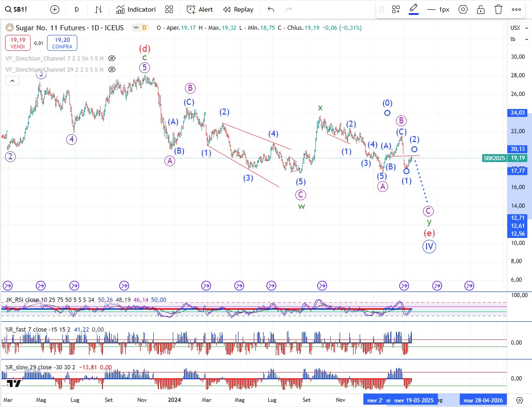532x407 pixels.
Task: Change the drawing line color pencil
Action: [x=414, y=9]
